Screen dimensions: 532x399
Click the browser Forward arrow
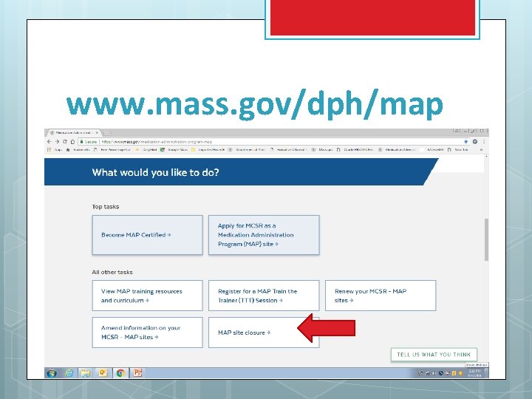tap(57, 141)
